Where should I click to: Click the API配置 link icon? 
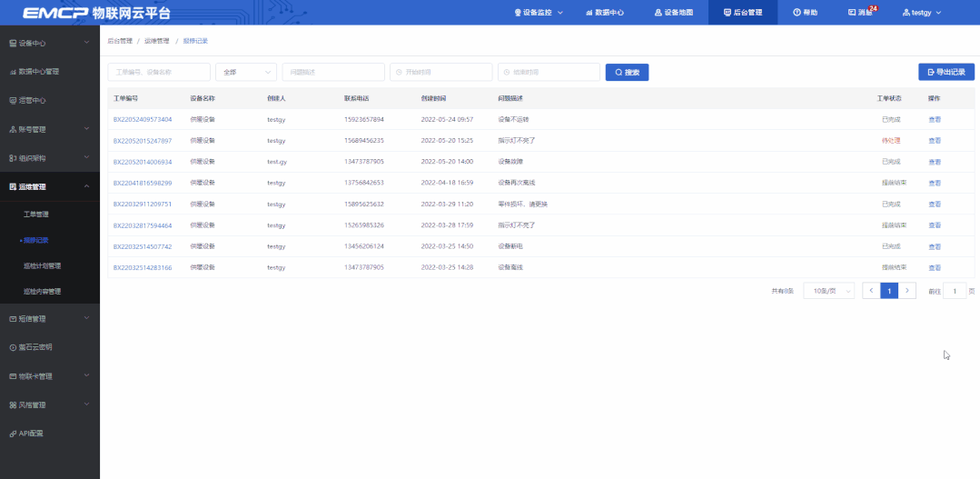pos(13,434)
